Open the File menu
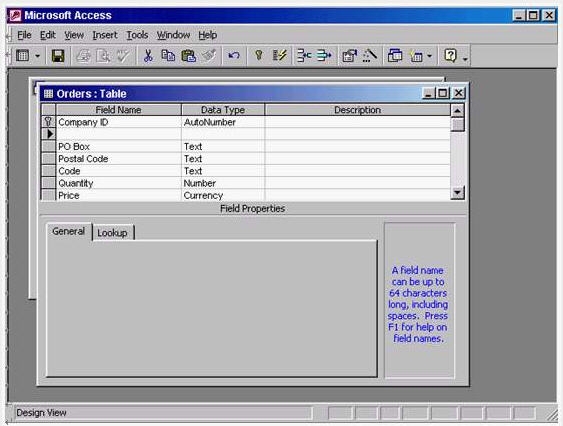Viewport: 563px width, 426px height. (x=24, y=35)
